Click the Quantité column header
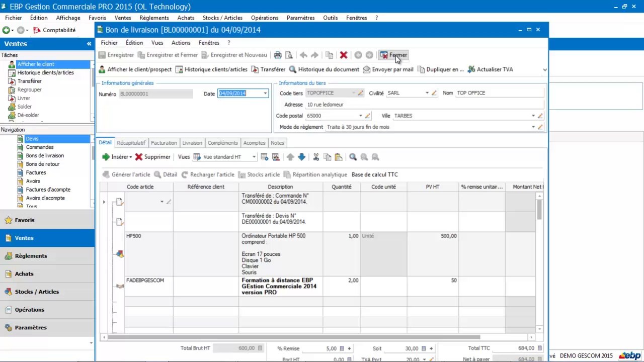Screen dimensions: 644x362 click(x=342, y=187)
